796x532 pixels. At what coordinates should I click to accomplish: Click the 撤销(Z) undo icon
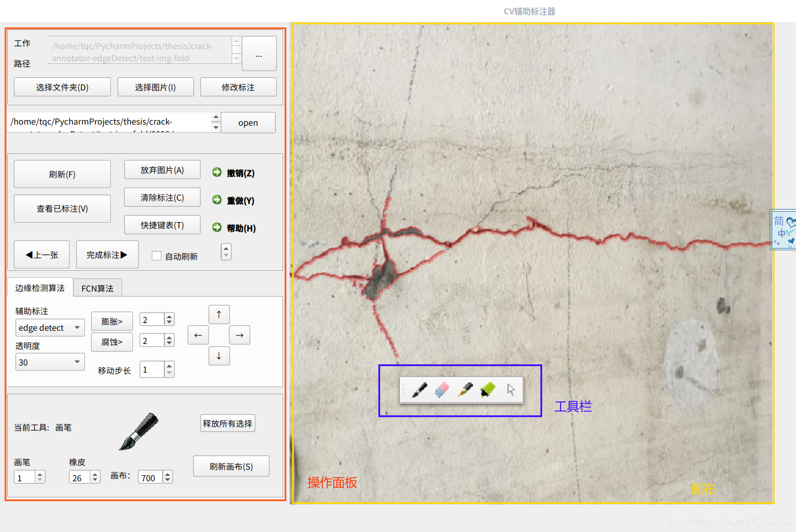point(217,173)
